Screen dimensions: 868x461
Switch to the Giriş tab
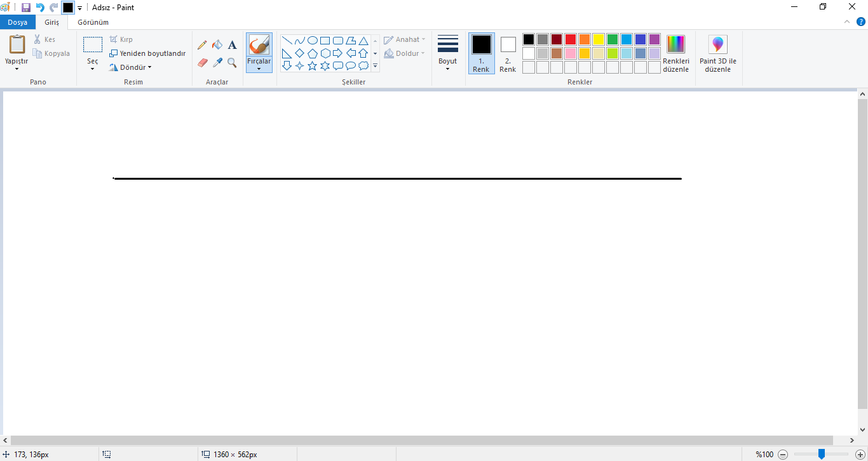[x=51, y=22]
